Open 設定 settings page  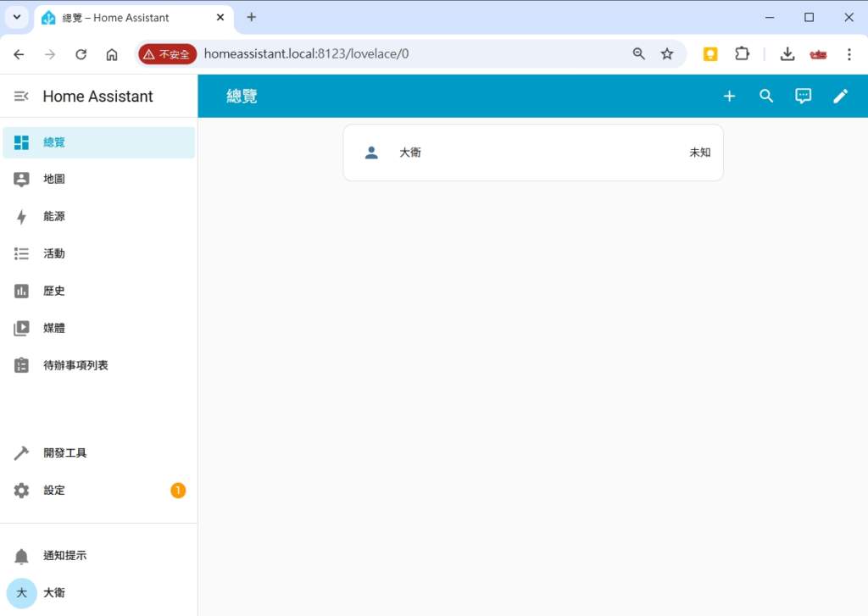point(54,491)
